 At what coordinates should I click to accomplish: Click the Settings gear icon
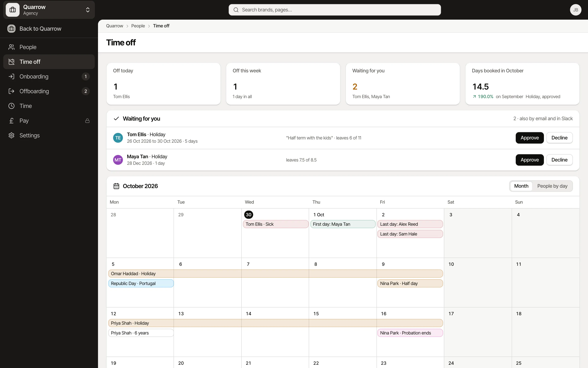[11, 135]
